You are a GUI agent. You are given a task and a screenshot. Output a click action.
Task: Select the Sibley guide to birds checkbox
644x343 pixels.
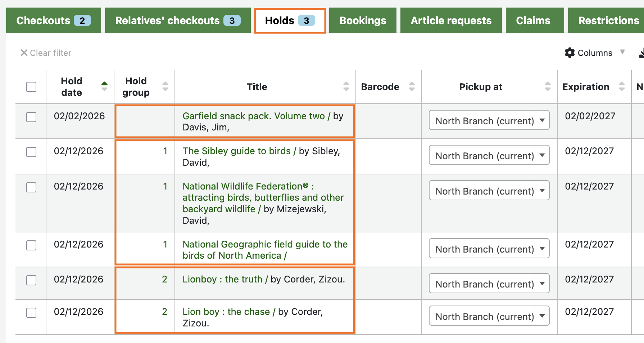click(x=31, y=152)
